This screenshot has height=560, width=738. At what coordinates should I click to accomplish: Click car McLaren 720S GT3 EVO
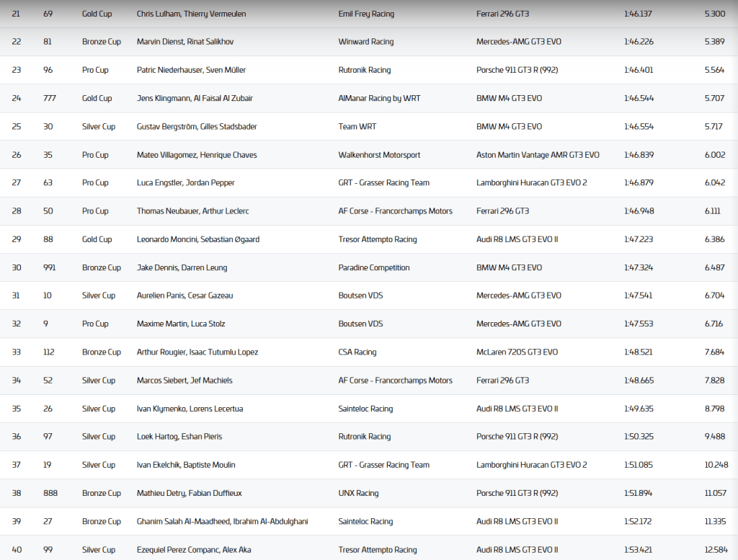pos(517,352)
